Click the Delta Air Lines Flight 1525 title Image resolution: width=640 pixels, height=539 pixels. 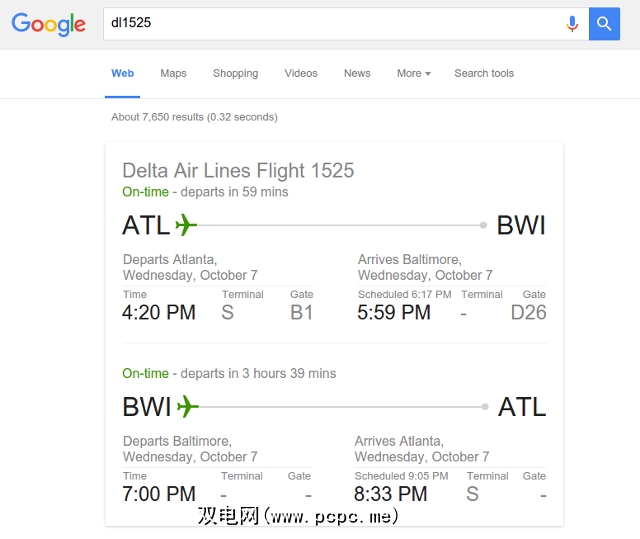pyautogui.click(x=238, y=170)
